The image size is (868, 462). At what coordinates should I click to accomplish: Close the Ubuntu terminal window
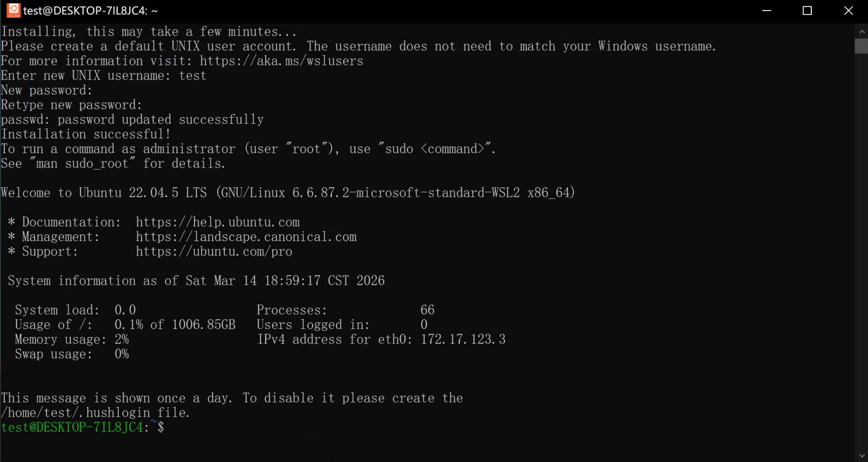pyautogui.click(x=848, y=11)
